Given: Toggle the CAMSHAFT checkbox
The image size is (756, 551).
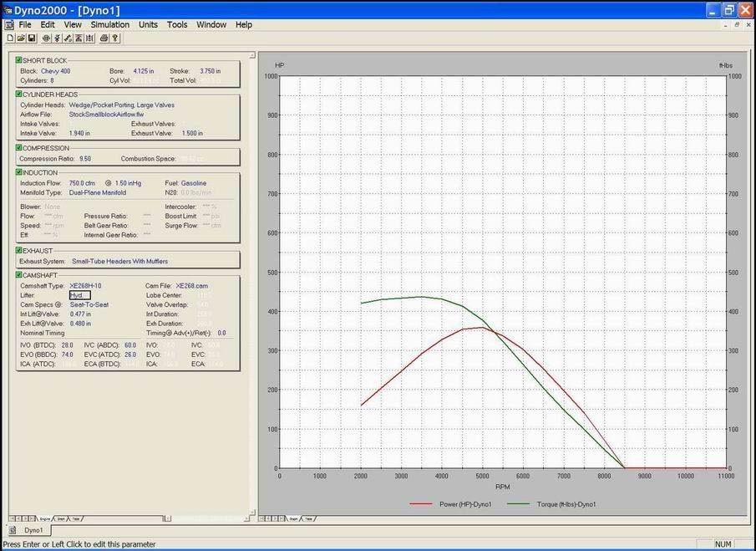Looking at the screenshot, I should coord(18,274).
